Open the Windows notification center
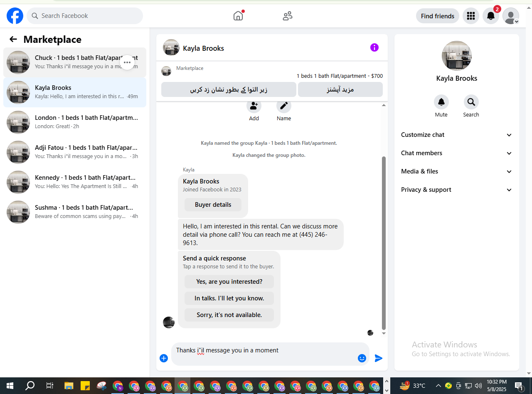 click(519, 386)
